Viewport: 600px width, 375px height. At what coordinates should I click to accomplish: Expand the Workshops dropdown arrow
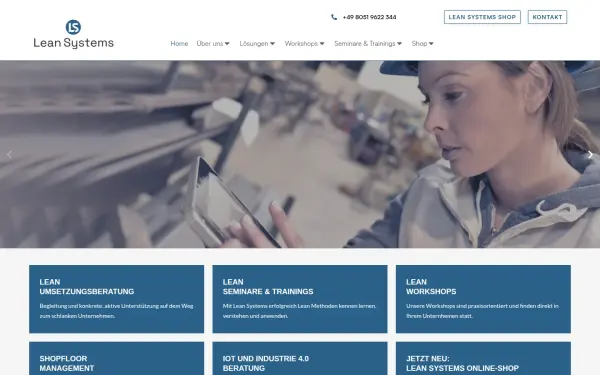[322, 44]
